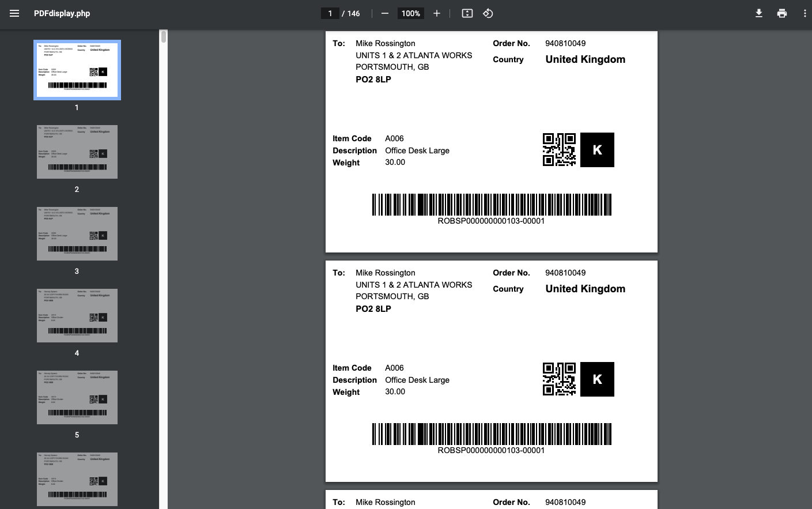Toggle fit-to-page view mode
This screenshot has height=509, width=812.
point(467,13)
